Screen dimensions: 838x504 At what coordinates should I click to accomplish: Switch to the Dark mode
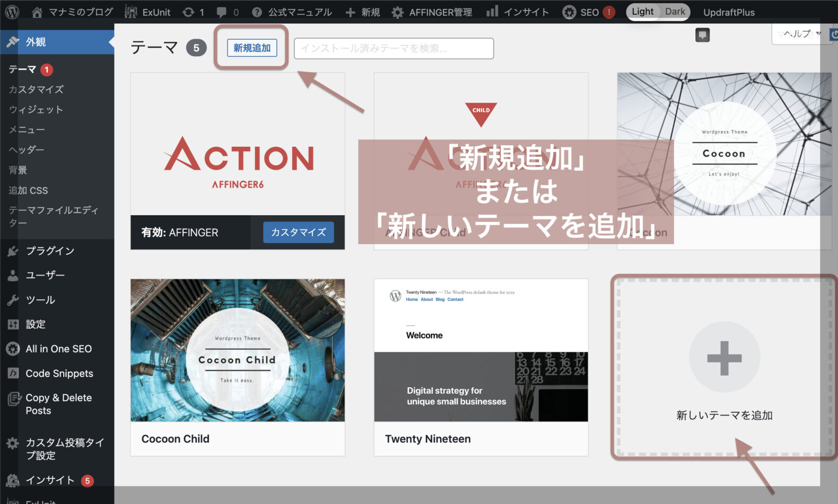(675, 12)
